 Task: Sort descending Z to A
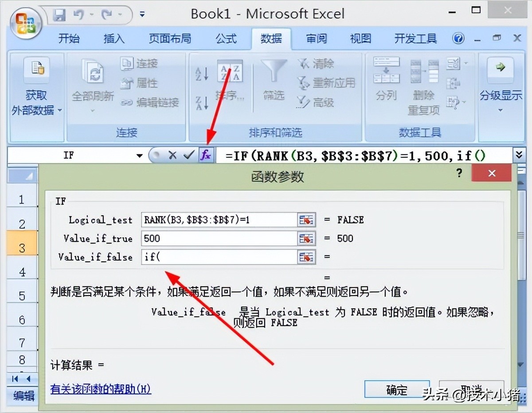(x=202, y=102)
